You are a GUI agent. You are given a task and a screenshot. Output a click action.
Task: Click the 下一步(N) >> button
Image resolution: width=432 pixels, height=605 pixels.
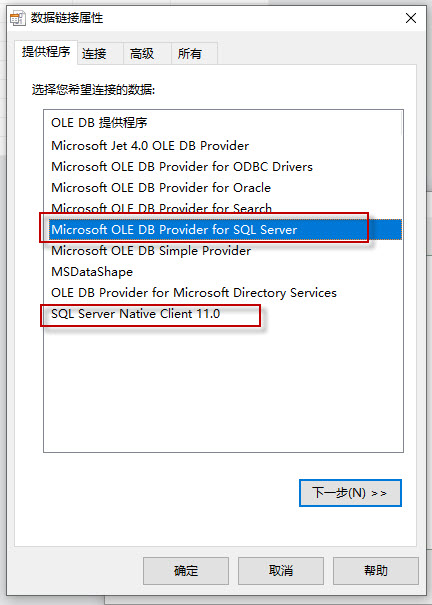(350, 493)
